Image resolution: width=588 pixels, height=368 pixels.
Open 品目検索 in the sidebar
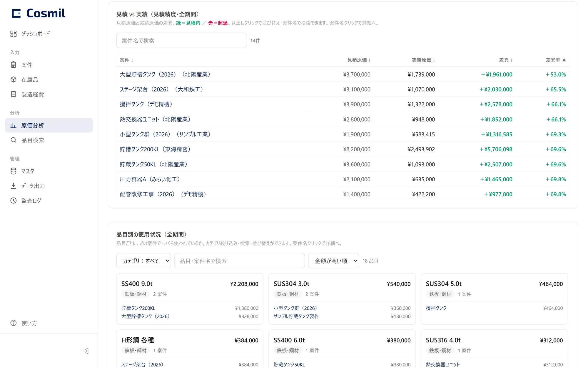pos(49,140)
